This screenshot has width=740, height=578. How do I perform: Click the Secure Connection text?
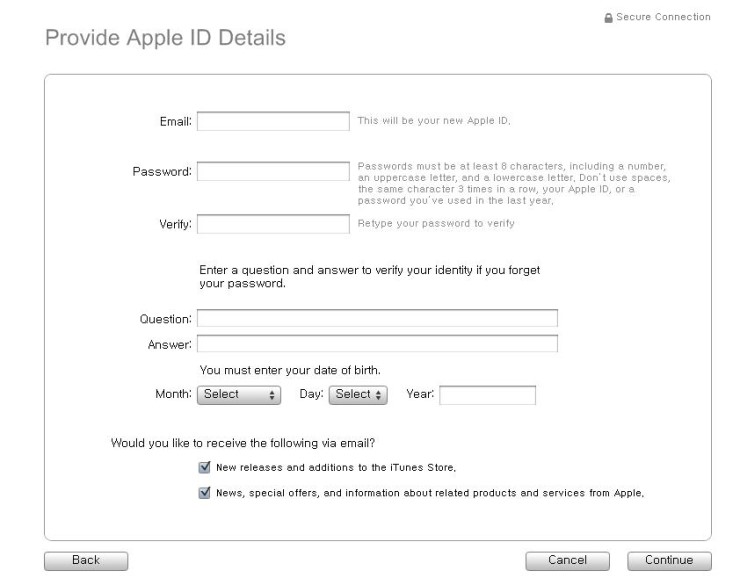tap(663, 17)
